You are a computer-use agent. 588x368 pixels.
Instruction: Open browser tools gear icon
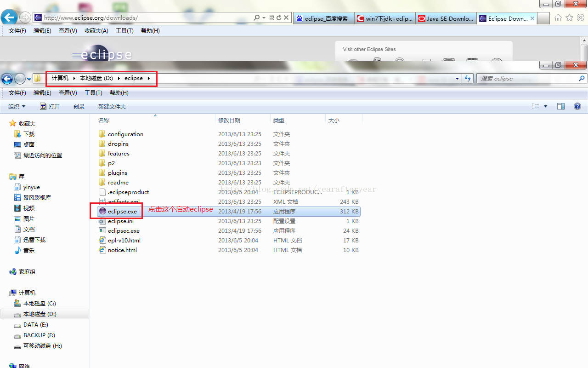click(x=580, y=18)
